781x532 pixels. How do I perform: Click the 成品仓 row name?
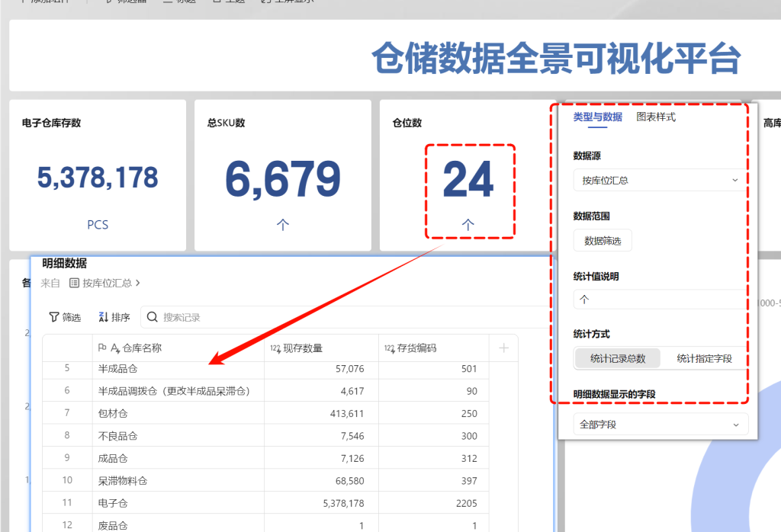point(113,458)
